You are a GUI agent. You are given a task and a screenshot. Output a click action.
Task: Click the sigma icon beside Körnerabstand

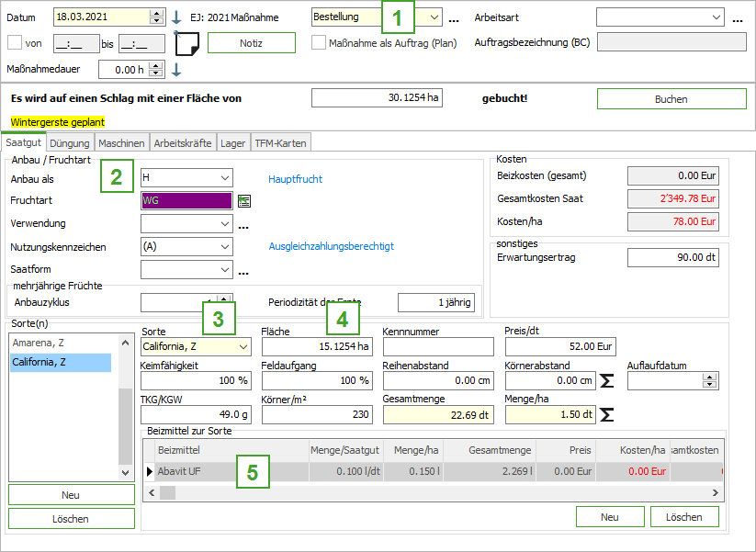tap(607, 380)
